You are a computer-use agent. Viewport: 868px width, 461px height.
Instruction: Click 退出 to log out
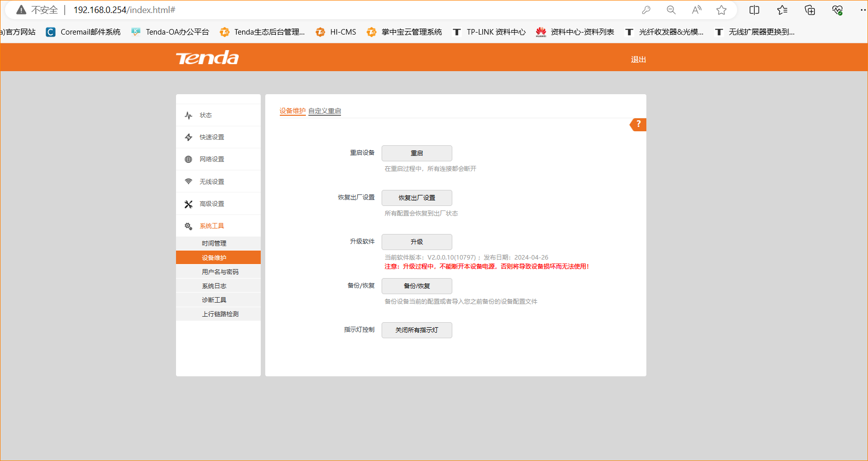pos(638,60)
